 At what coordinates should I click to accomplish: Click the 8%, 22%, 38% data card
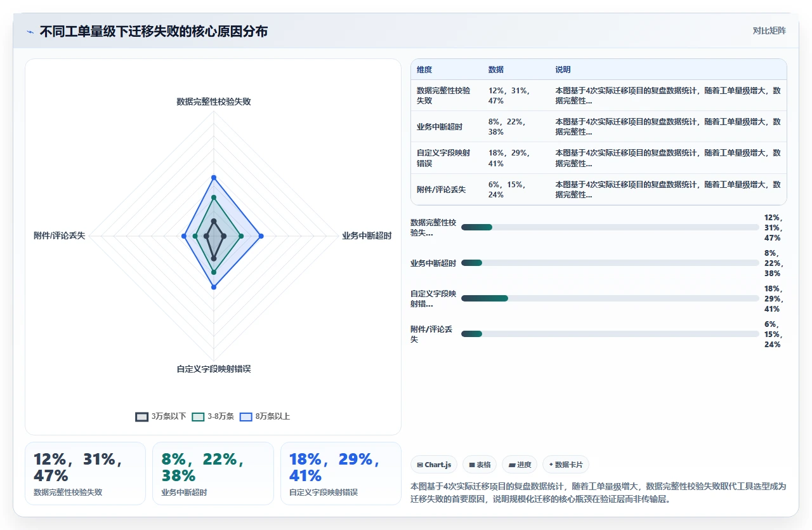[213, 474]
